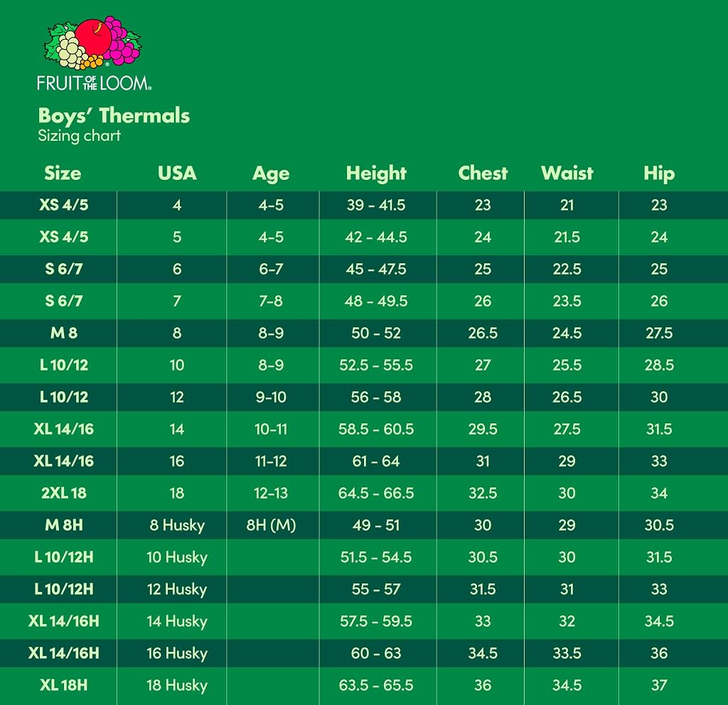This screenshot has width=728, height=705.
Task: Click the Sizing chart subtitle
Action: [80, 136]
